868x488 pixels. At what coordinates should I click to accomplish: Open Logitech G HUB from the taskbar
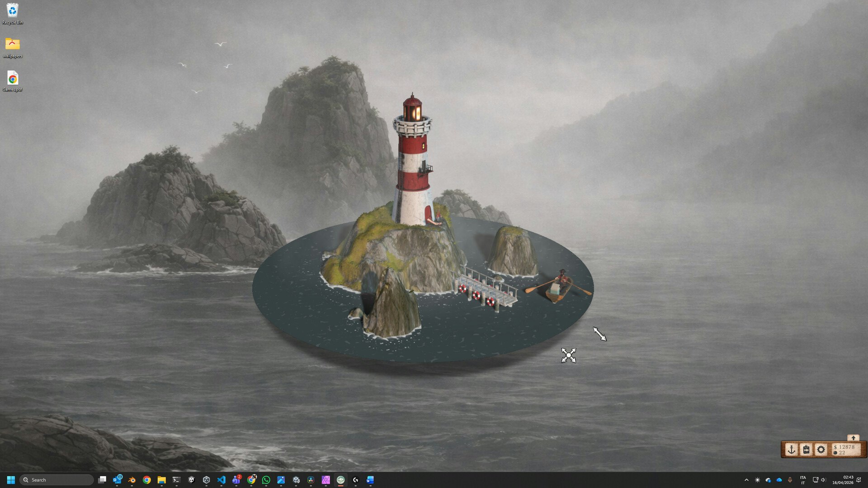[x=356, y=480]
